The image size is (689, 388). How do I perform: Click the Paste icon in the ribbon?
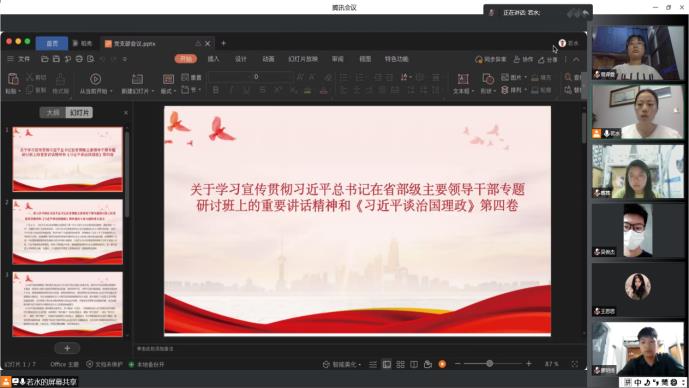coord(13,80)
